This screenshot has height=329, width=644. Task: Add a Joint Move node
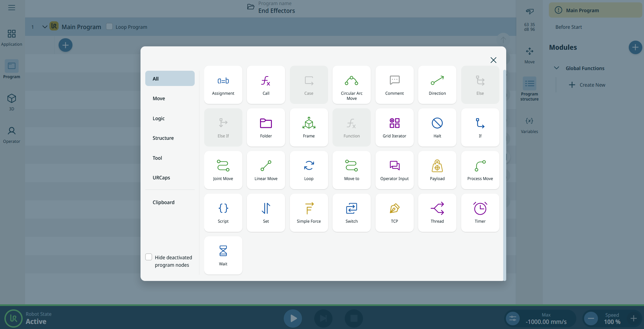pos(223,170)
